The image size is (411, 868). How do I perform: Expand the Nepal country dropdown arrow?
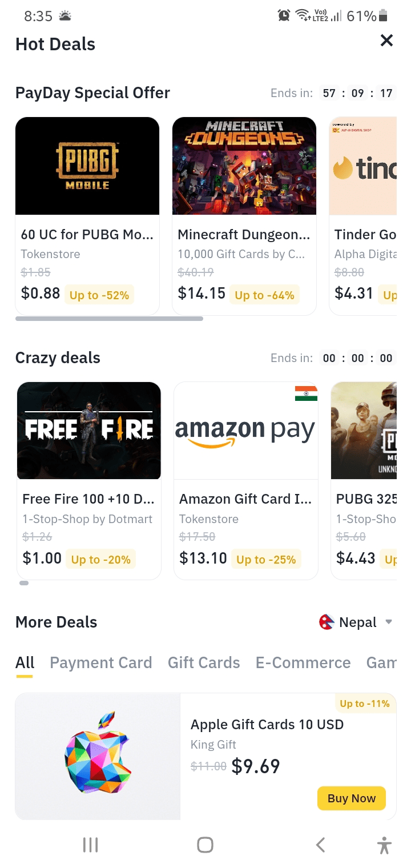click(x=389, y=622)
